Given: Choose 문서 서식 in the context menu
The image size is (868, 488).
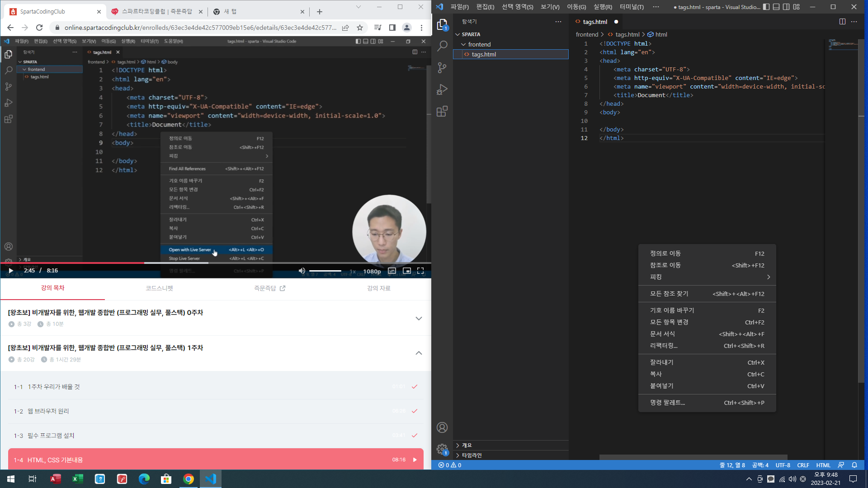Looking at the screenshot, I should [707, 334].
